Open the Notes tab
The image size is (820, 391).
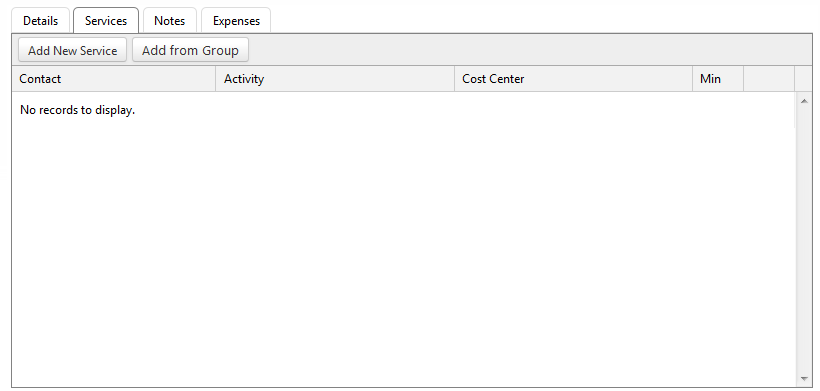pyautogui.click(x=169, y=21)
